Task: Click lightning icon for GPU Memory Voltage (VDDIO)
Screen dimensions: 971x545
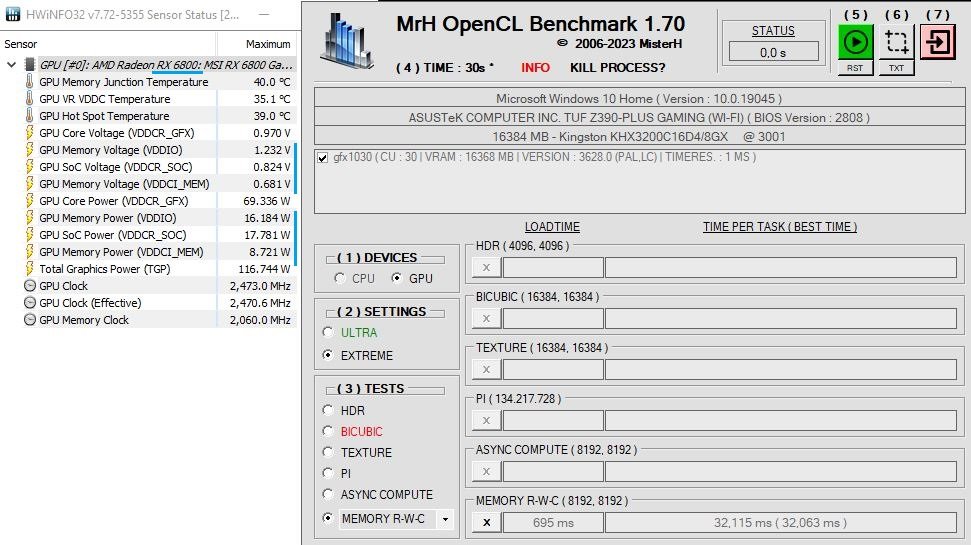Action: click(29, 150)
